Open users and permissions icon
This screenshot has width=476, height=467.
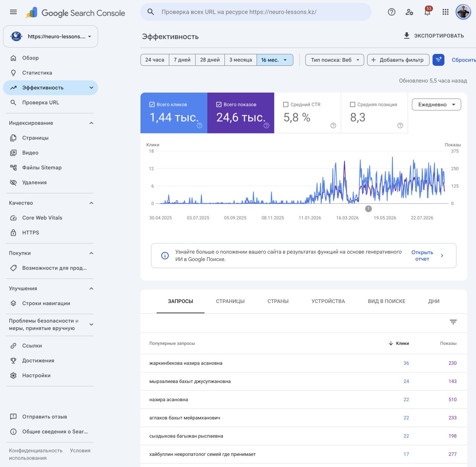409,12
